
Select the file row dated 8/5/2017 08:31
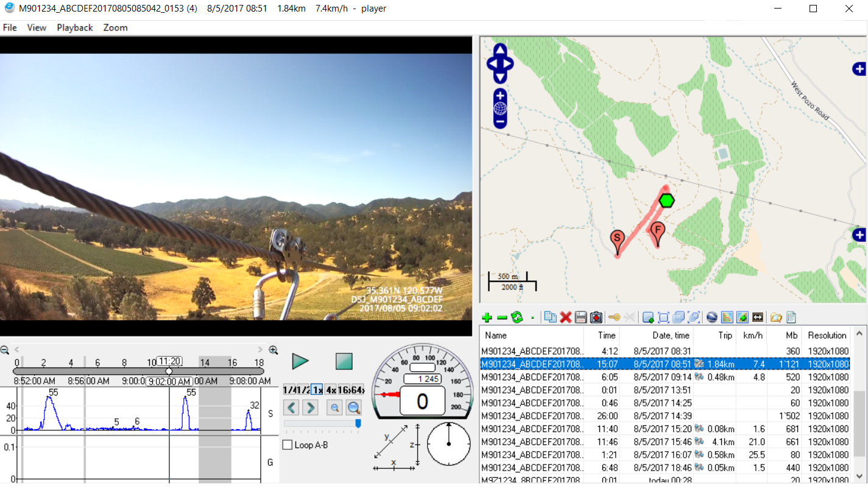665,351
